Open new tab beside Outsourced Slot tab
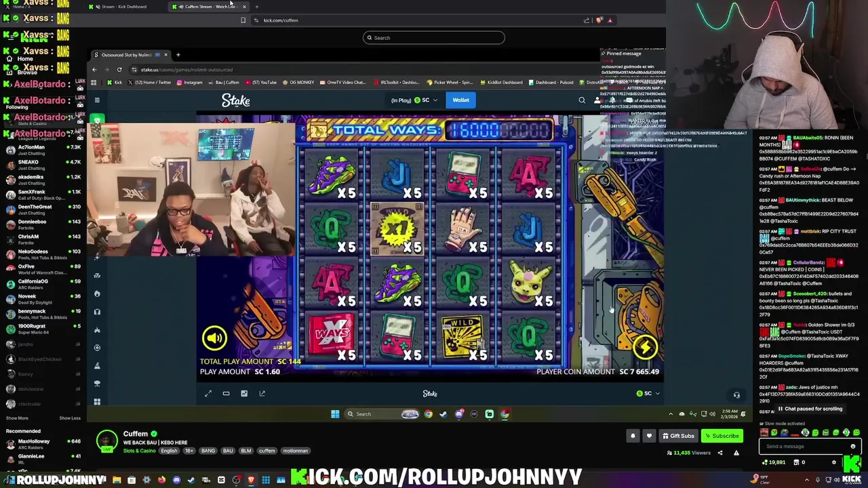This screenshot has height=488, width=868. pyautogui.click(x=178, y=55)
